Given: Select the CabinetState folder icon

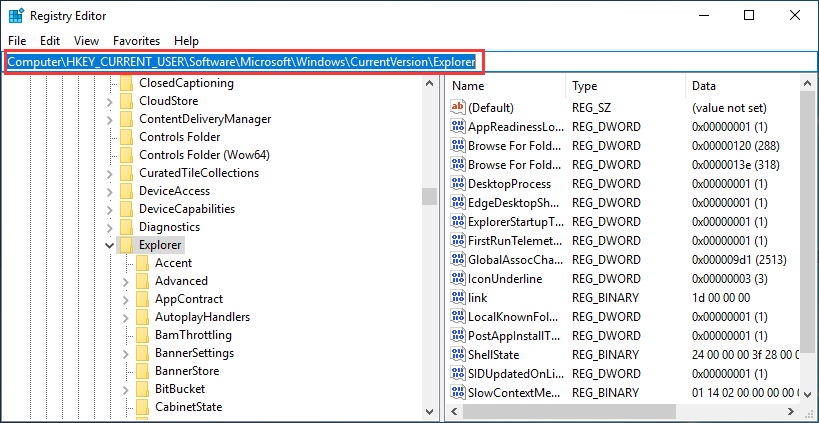Looking at the screenshot, I should (143, 407).
